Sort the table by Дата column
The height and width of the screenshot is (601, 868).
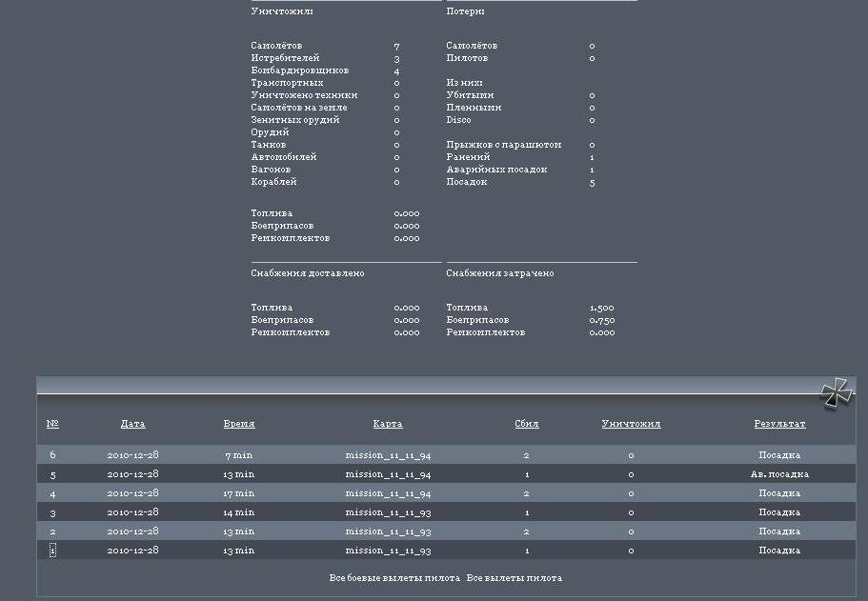click(x=133, y=424)
